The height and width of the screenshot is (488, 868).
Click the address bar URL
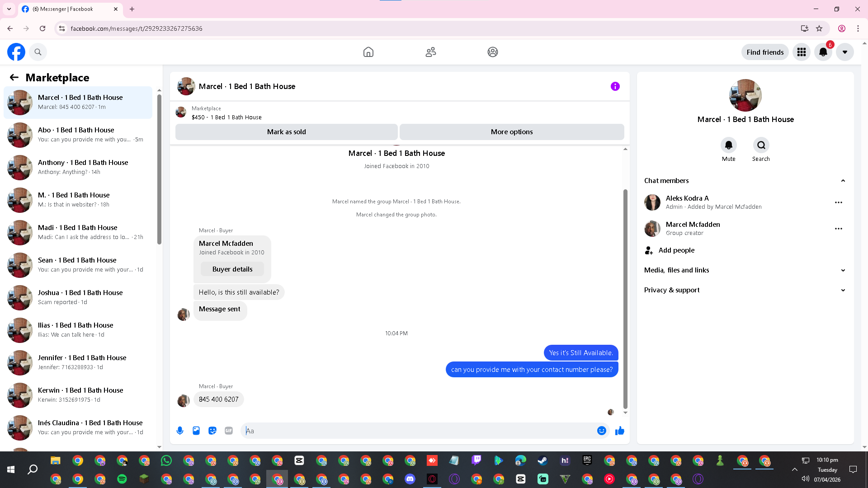point(137,28)
